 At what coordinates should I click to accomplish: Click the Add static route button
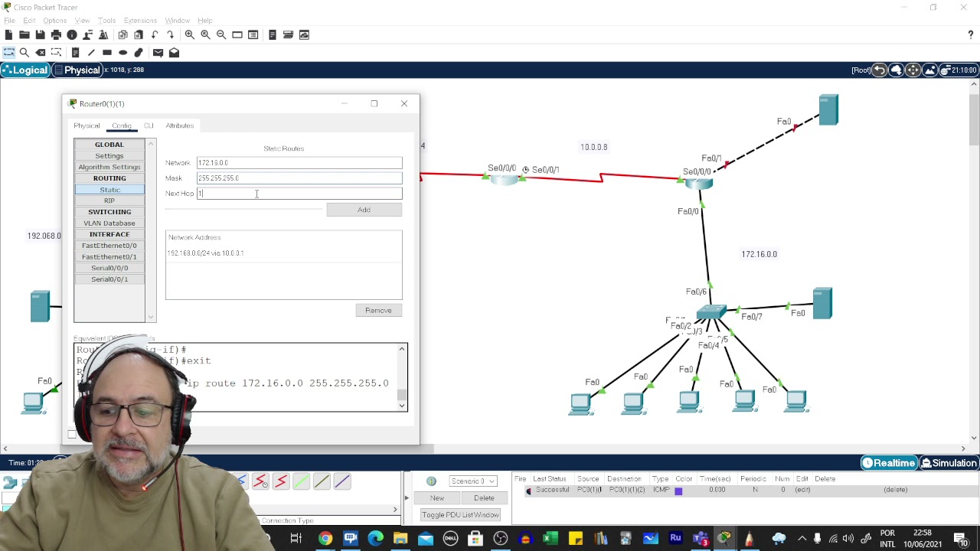pyautogui.click(x=364, y=210)
